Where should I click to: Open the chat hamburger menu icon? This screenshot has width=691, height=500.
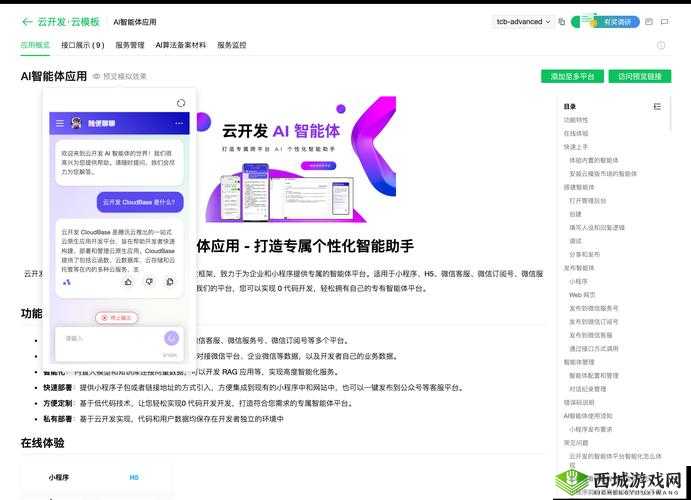(x=59, y=123)
